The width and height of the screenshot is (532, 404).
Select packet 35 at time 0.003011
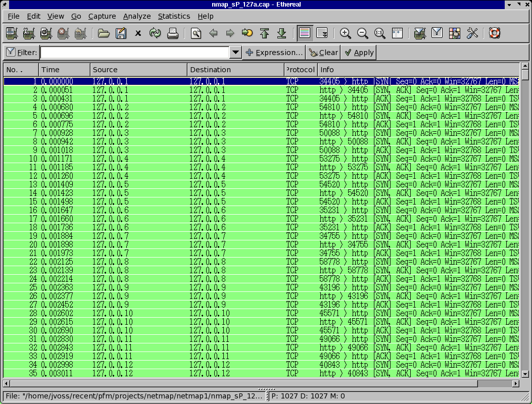tap(261, 373)
